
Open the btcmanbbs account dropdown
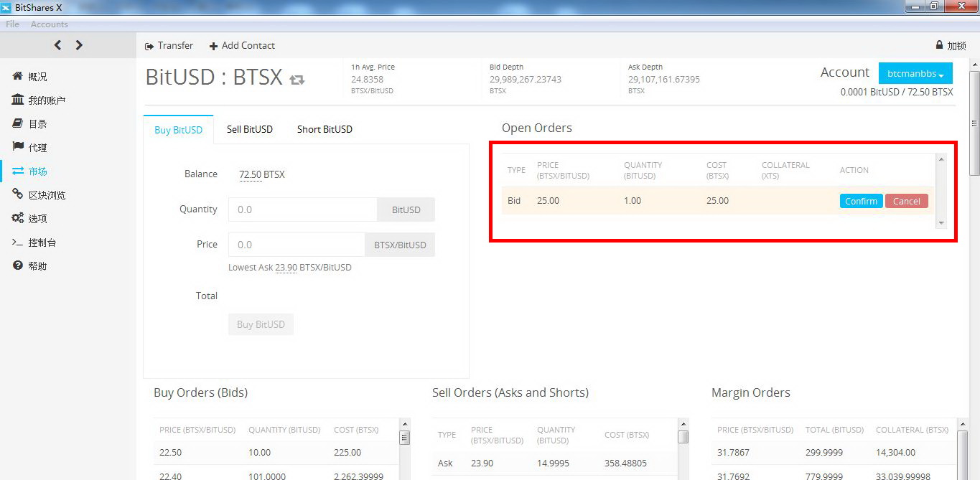(x=915, y=73)
